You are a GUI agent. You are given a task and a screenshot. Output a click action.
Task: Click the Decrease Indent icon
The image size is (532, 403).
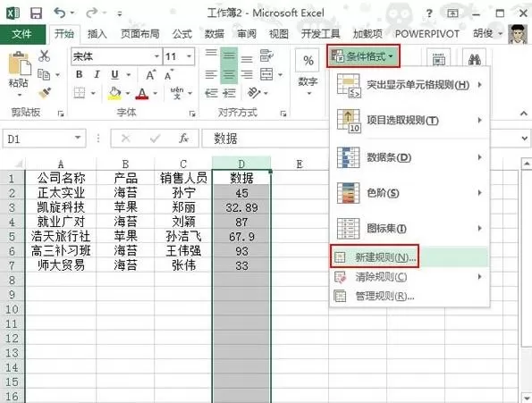point(211,93)
